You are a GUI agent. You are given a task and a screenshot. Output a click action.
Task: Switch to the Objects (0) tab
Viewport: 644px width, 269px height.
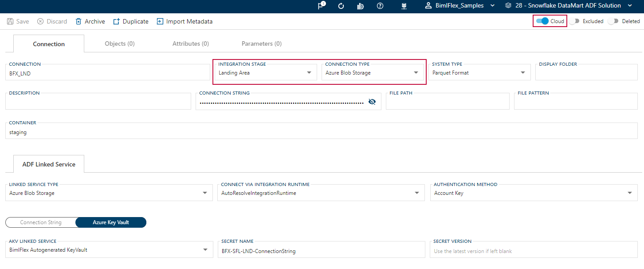pyautogui.click(x=120, y=44)
